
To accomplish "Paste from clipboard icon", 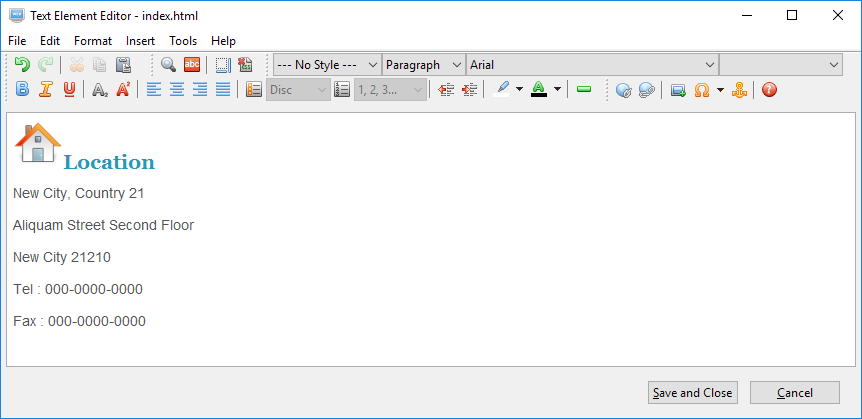I will (123, 65).
